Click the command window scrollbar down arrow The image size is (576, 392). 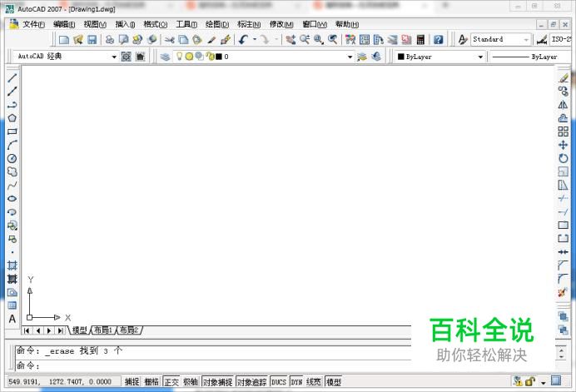(x=561, y=357)
